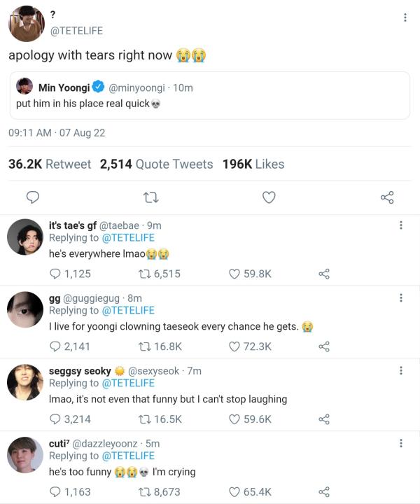Reply to the comment by @dazzleyoonz
The width and height of the screenshot is (420, 504).
coord(56,492)
